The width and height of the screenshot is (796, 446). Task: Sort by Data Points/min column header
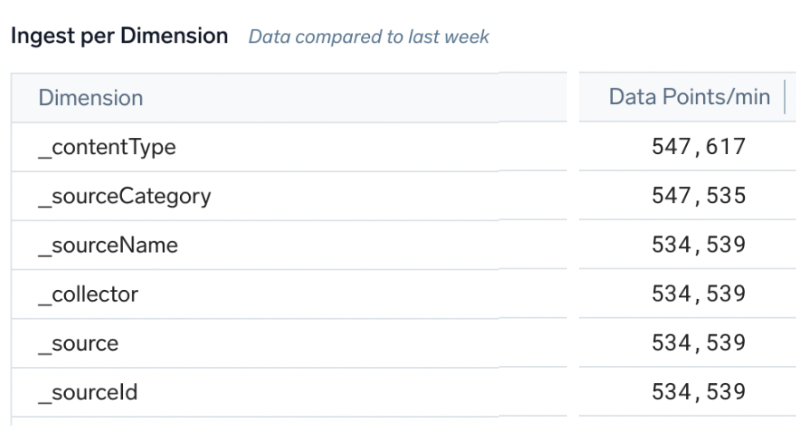(x=689, y=97)
